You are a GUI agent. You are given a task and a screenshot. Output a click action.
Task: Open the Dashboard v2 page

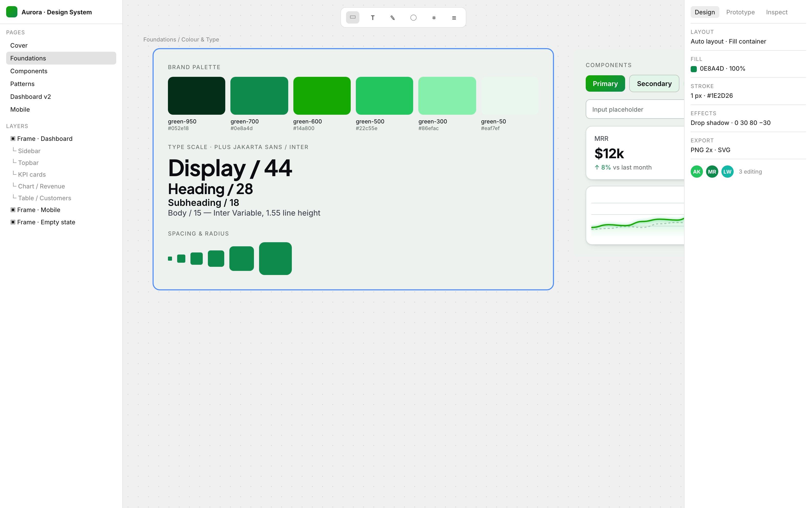pos(61,97)
